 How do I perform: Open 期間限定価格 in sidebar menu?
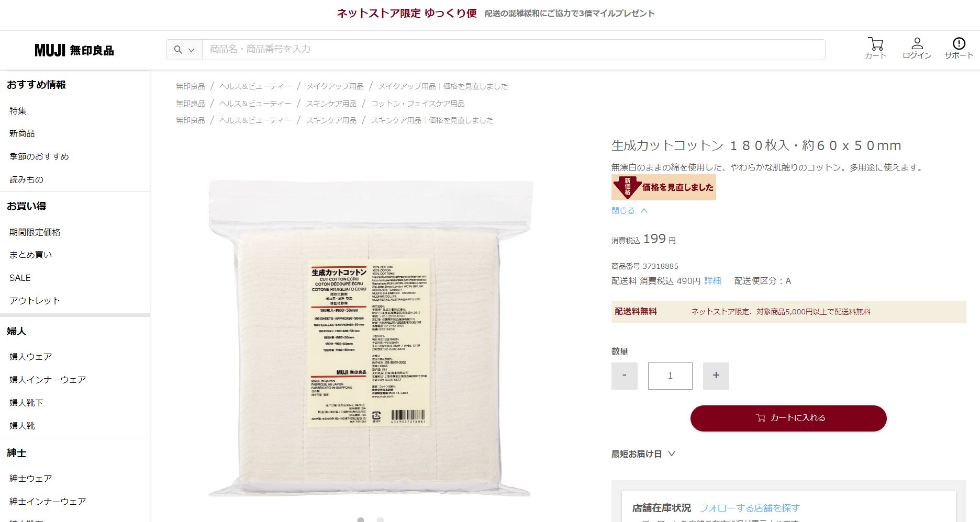pyautogui.click(x=35, y=232)
